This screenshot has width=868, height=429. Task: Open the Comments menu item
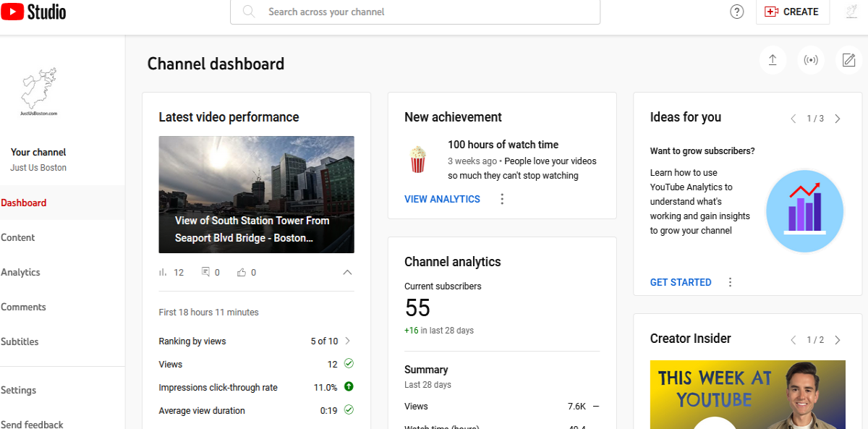click(x=62, y=307)
